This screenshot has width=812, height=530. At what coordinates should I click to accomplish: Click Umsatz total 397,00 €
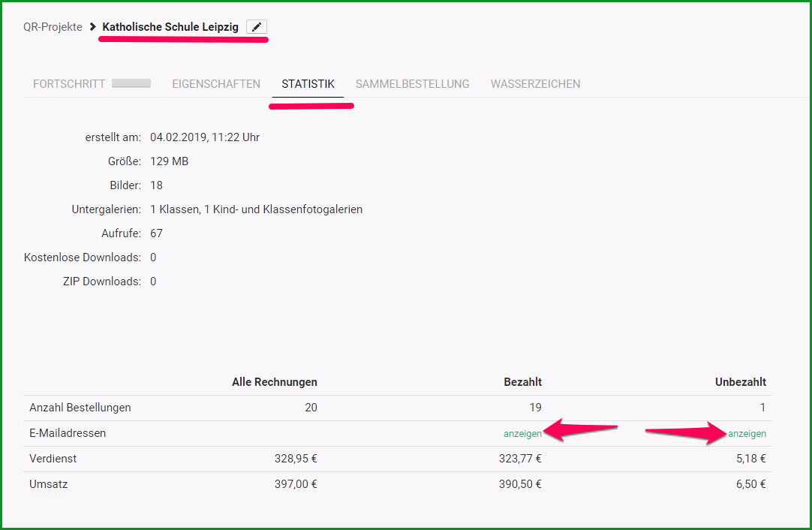[x=296, y=484]
